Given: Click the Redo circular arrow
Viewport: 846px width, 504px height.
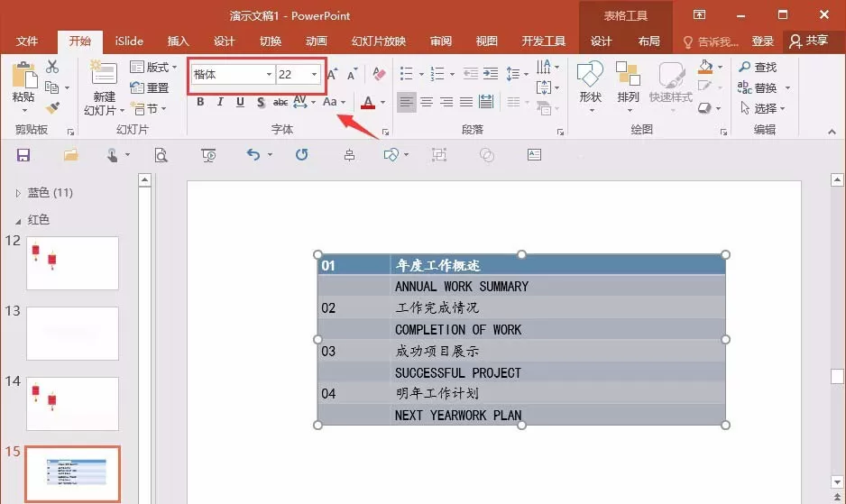Looking at the screenshot, I should click(301, 155).
